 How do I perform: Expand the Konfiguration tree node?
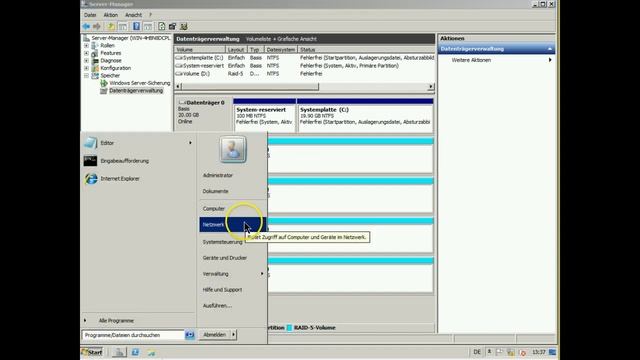click(x=86, y=68)
